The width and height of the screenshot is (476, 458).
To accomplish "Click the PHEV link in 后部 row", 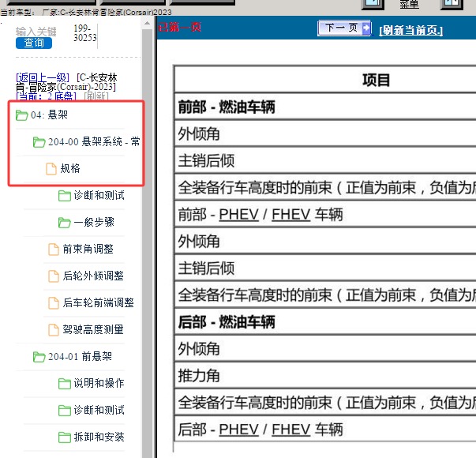I will click(238, 430).
